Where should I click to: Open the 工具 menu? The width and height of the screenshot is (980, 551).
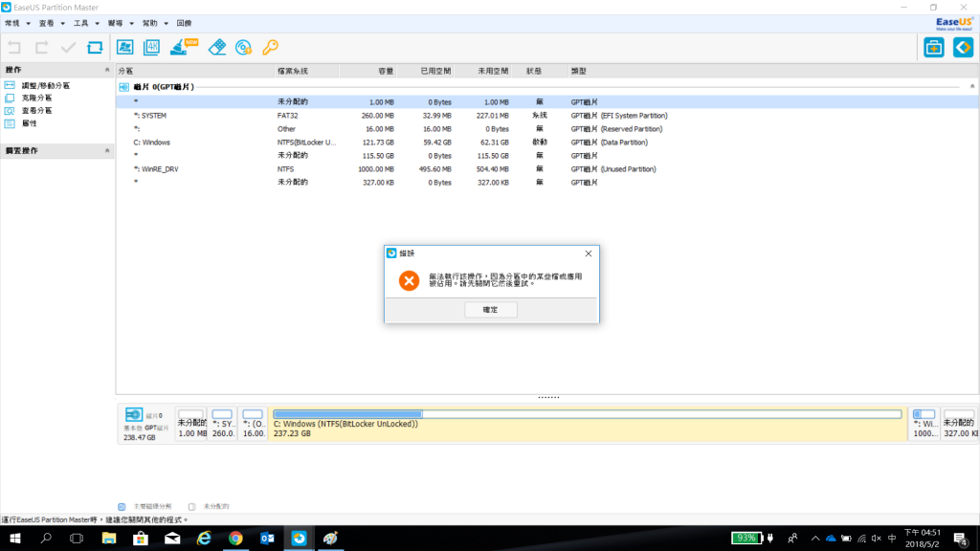(x=80, y=23)
